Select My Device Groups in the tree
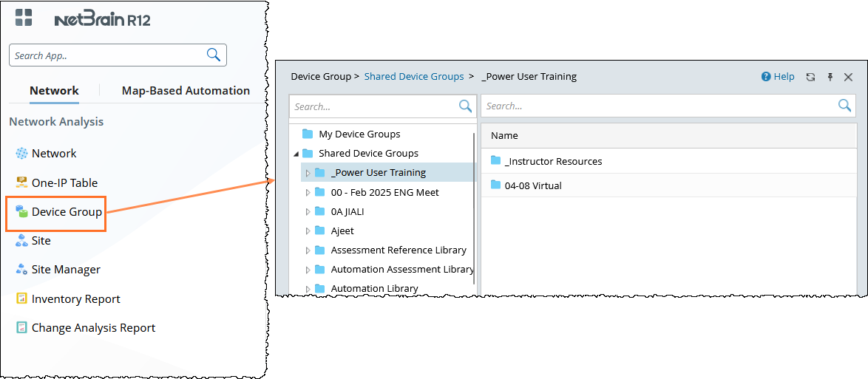This screenshot has height=379, width=868. point(359,134)
